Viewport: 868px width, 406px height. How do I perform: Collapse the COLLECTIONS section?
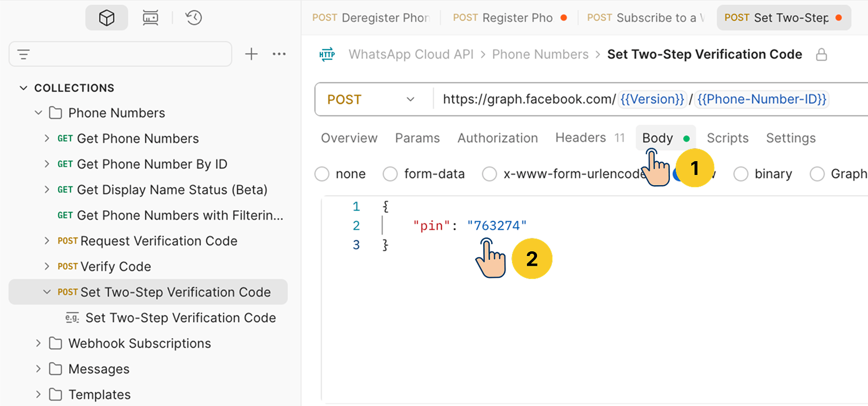(23, 87)
